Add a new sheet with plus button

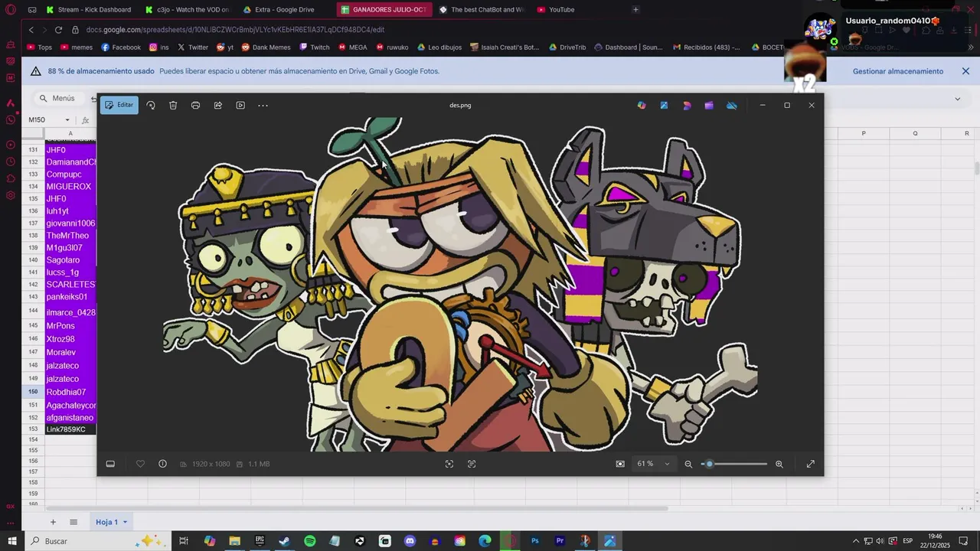53,522
